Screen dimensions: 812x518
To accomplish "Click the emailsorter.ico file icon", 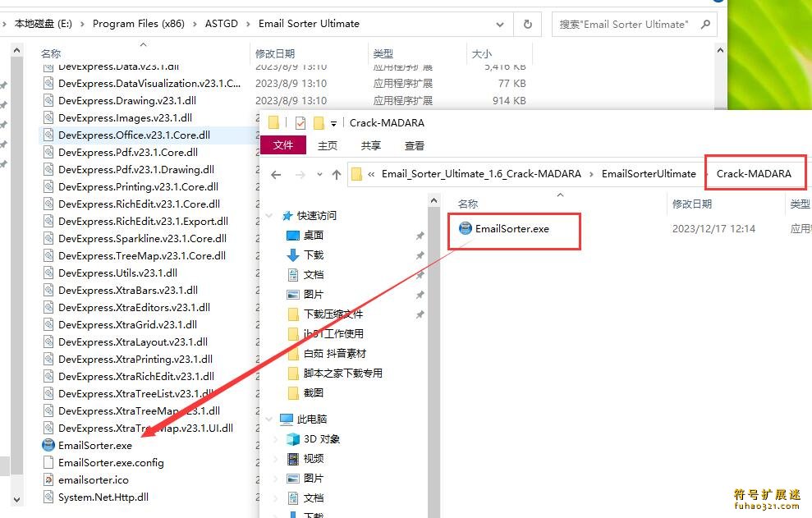I will tap(47, 479).
